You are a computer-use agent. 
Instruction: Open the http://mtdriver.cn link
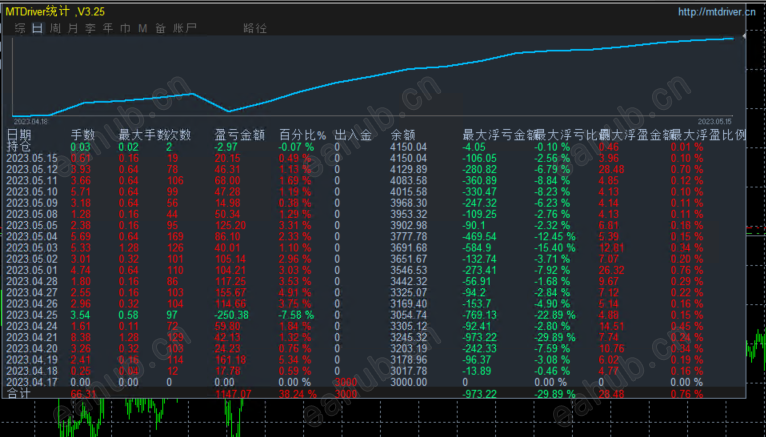click(x=717, y=12)
